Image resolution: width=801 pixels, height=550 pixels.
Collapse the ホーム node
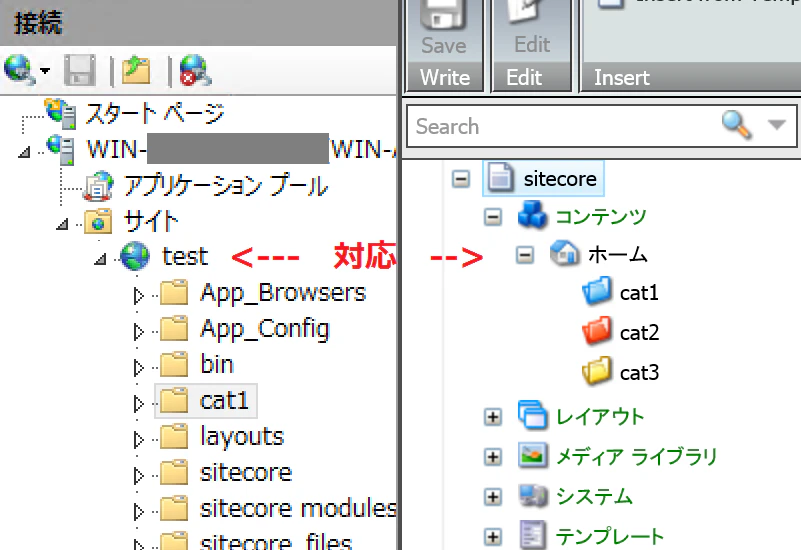pyautogui.click(x=525, y=255)
